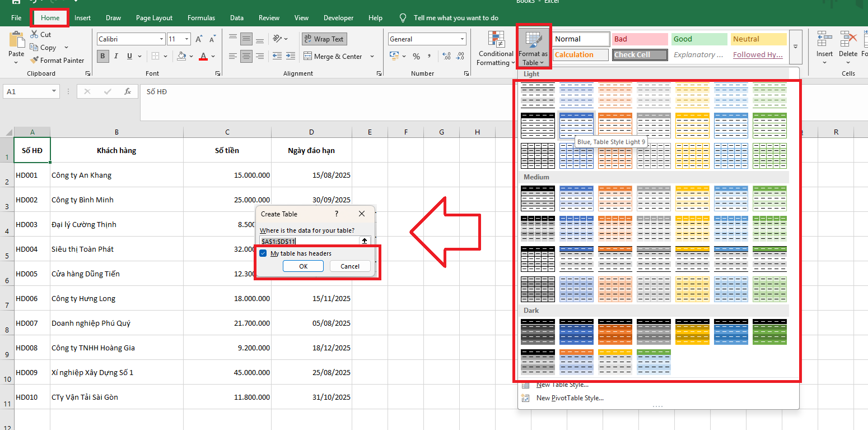Toggle the Wrap Text button
Screen dimensions: 868x430
(x=324, y=39)
